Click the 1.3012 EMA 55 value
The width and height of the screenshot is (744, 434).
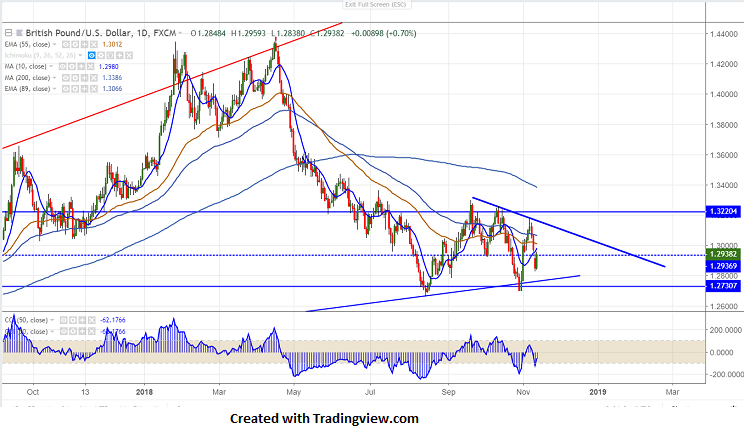(112, 45)
